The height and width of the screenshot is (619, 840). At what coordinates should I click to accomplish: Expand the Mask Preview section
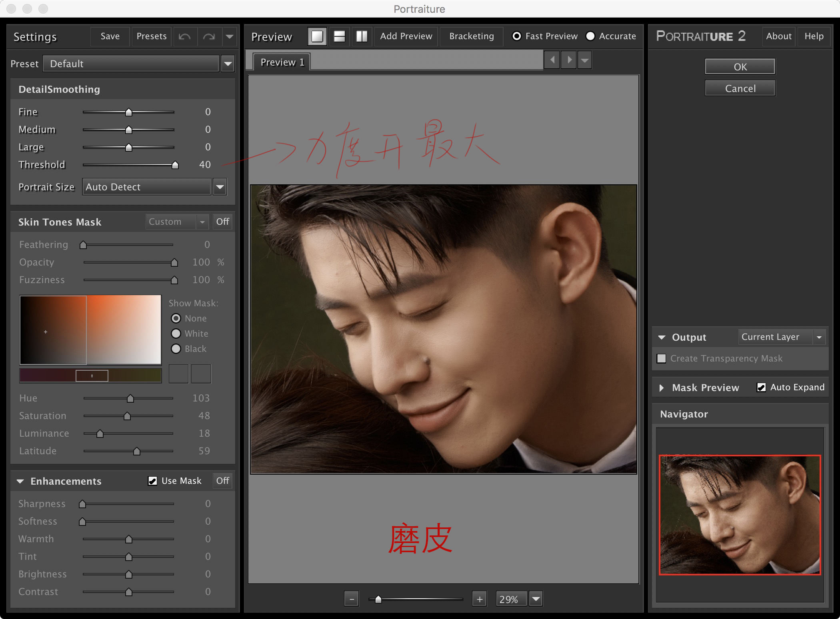662,387
